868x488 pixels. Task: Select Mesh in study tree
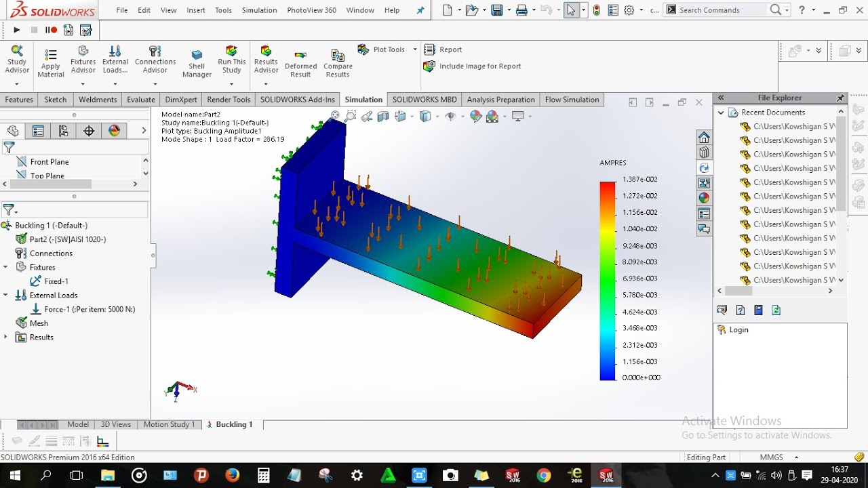[32, 323]
